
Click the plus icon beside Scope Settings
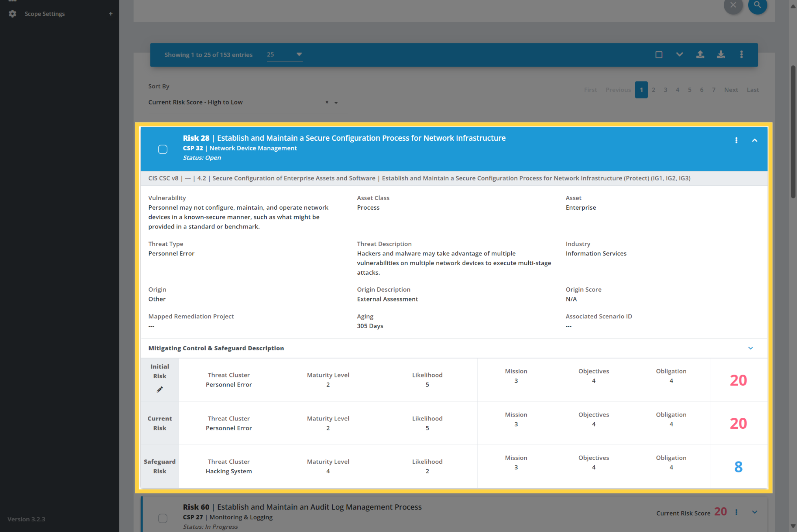(x=111, y=14)
